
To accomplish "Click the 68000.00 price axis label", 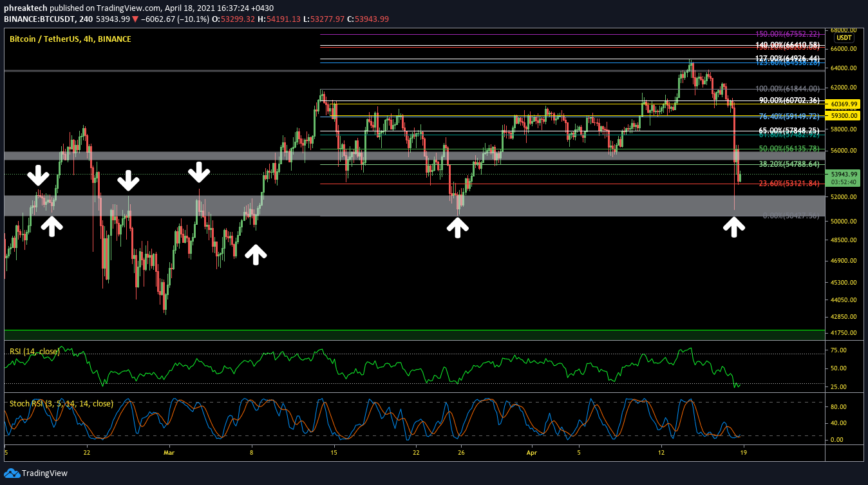I will point(844,30).
